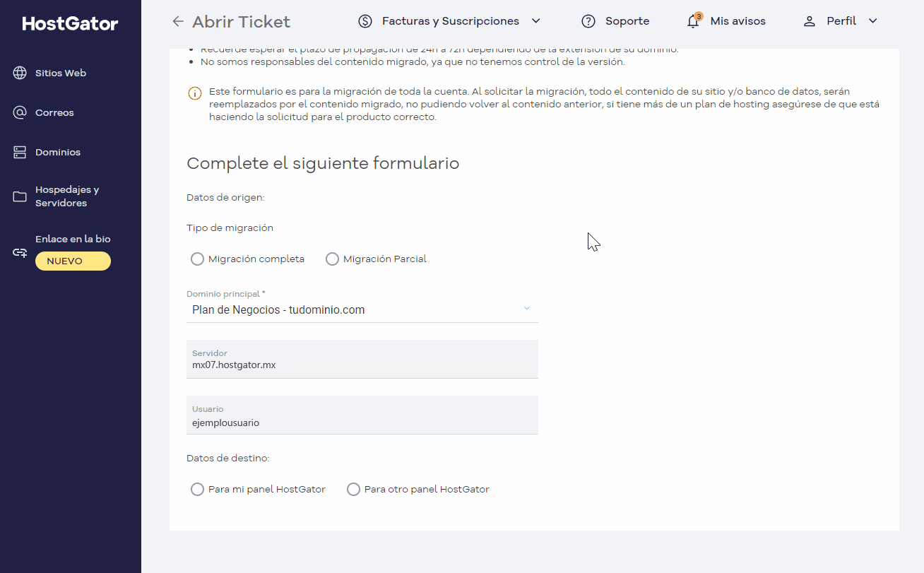This screenshot has width=924, height=573.
Task: Select Migración completa radio option
Action: coord(198,259)
